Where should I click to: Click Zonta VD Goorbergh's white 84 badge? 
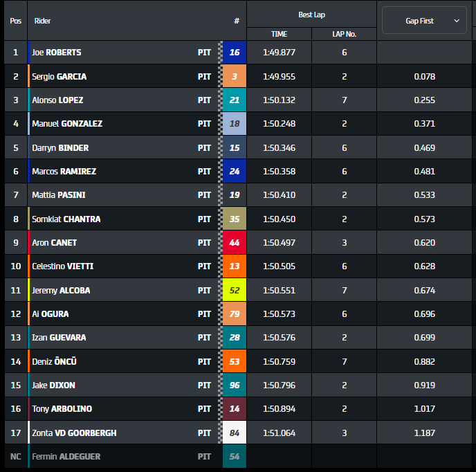pyautogui.click(x=234, y=433)
